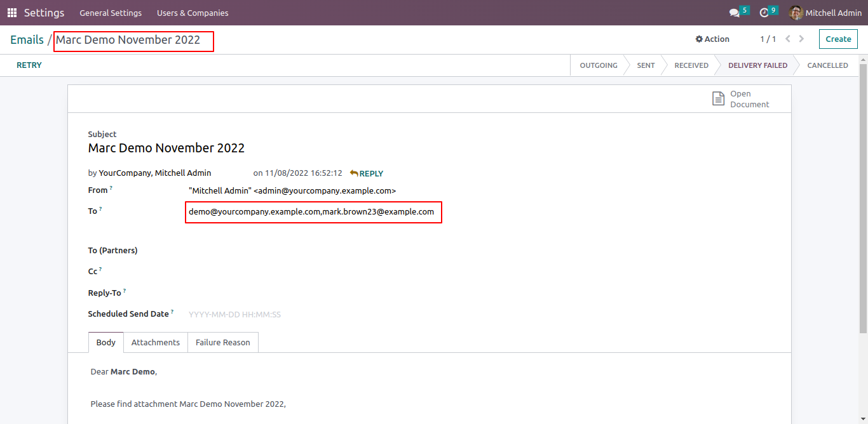The height and width of the screenshot is (424, 868).
Task: Go to the next record arrow
Action: pos(801,39)
